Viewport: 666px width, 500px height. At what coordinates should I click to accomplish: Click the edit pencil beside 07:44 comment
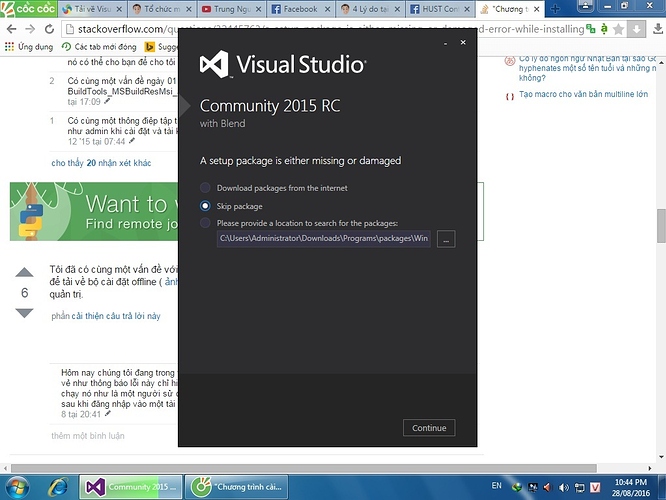click(x=132, y=141)
